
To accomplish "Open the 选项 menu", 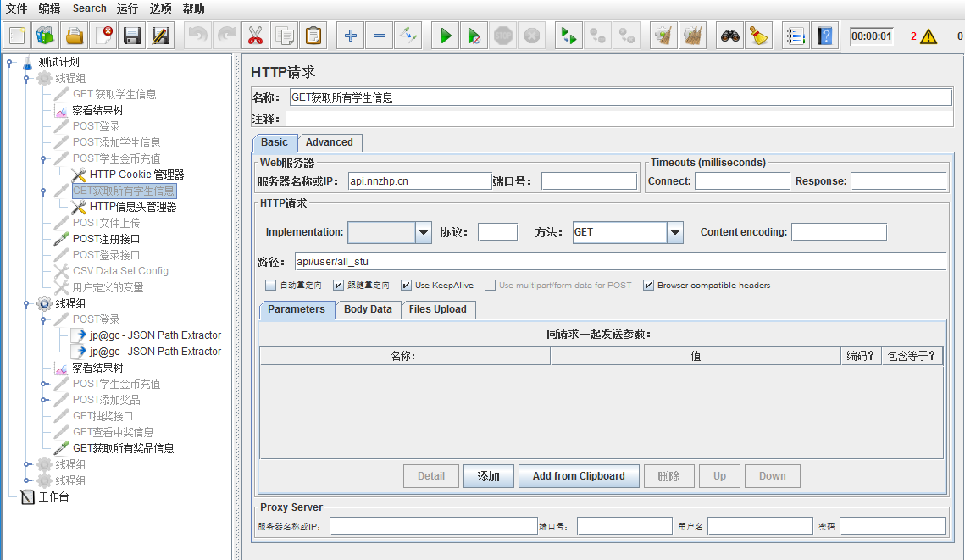I will pyautogui.click(x=160, y=8).
